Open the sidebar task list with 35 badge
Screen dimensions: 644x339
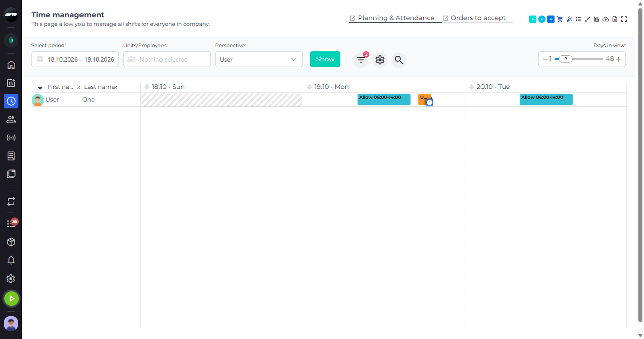pyautogui.click(x=11, y=223)
